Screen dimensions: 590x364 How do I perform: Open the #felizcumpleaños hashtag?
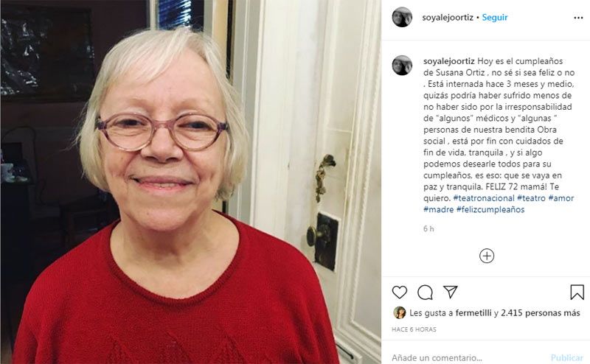(490, 209)
